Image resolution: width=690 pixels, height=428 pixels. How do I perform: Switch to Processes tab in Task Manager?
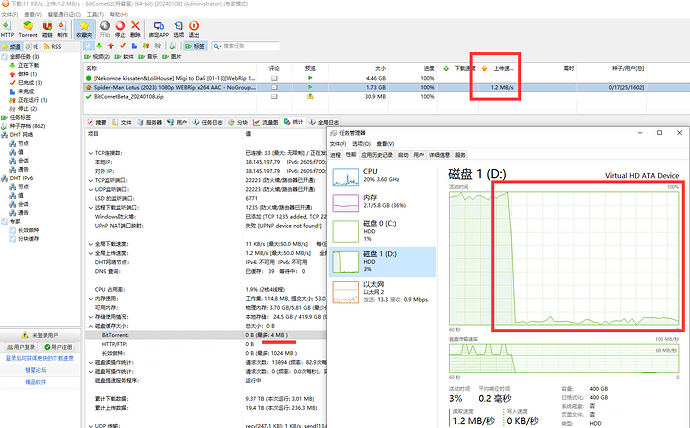335,155
